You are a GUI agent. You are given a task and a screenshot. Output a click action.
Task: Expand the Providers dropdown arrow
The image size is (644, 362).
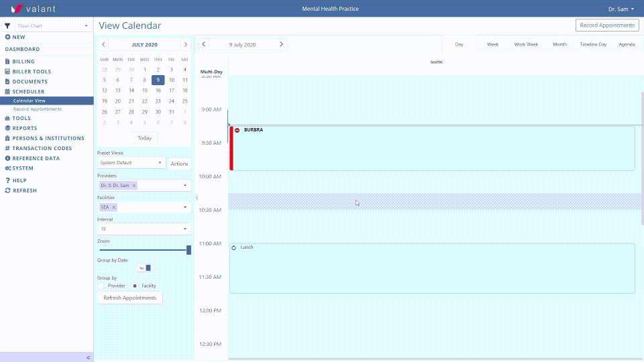point(185,186)
